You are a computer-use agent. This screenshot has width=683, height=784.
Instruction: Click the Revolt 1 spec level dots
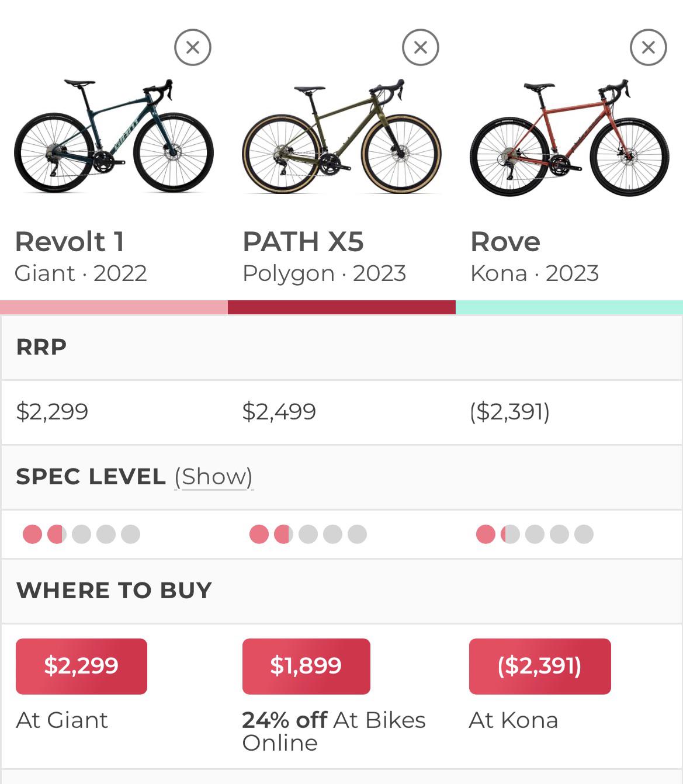81,534
